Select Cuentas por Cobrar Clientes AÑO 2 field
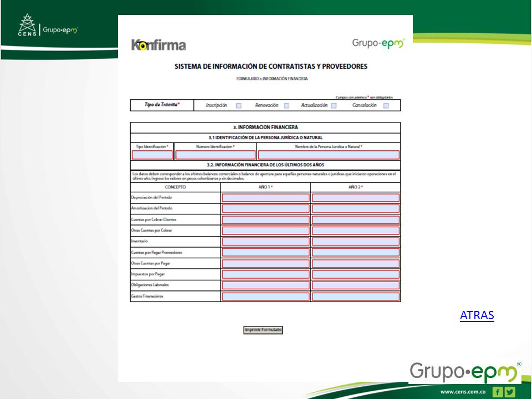This screenshot has height=399, width=532. tap(356, 220)
